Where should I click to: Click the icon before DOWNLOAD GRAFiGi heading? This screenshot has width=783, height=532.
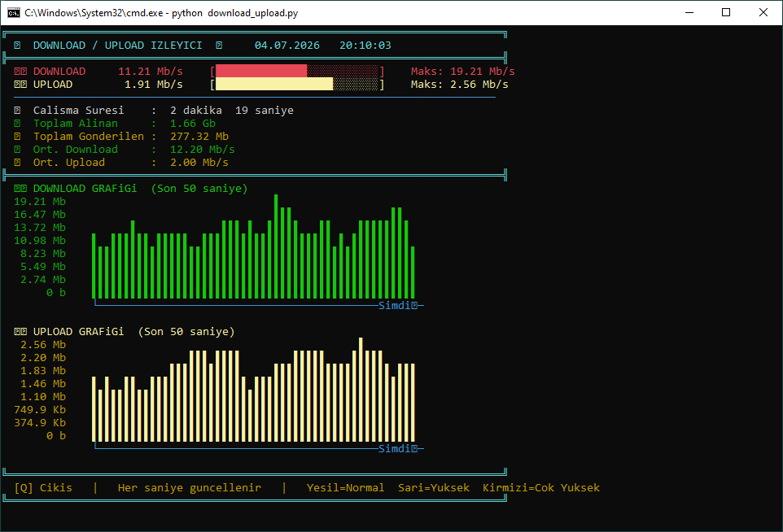click(x=20, y=189)
